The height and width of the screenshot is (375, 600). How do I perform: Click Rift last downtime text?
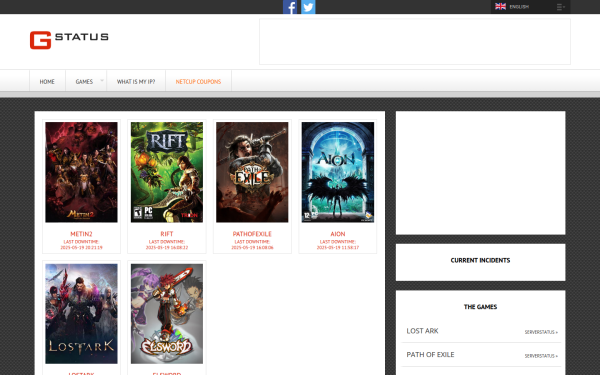[x=167, y=245]
